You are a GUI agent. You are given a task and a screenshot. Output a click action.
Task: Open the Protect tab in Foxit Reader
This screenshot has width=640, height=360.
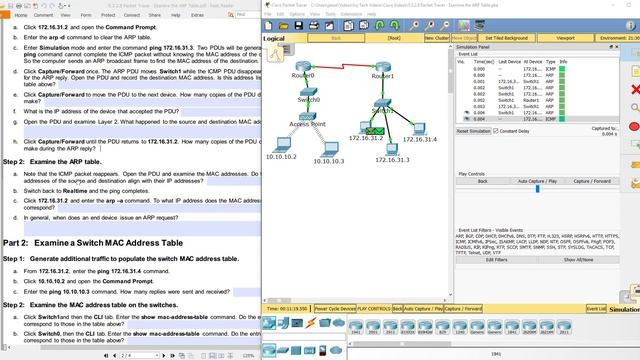click(x=108, y=15)
